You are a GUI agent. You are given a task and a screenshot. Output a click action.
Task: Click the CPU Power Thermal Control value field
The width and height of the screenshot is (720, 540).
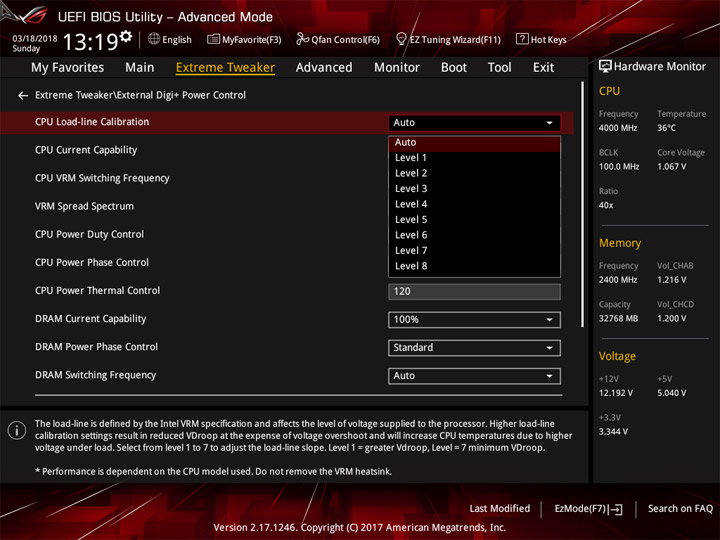tap(474, 292)
